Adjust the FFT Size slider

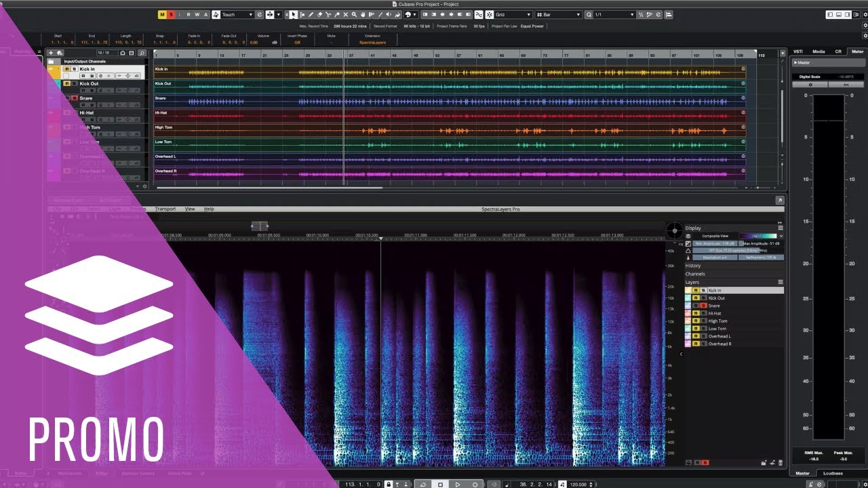(736, 250)
